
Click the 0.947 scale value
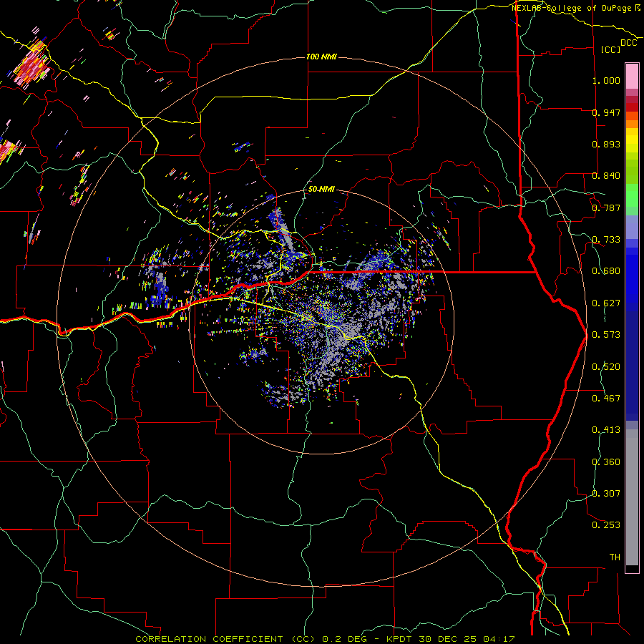click(x=606, y=112)
